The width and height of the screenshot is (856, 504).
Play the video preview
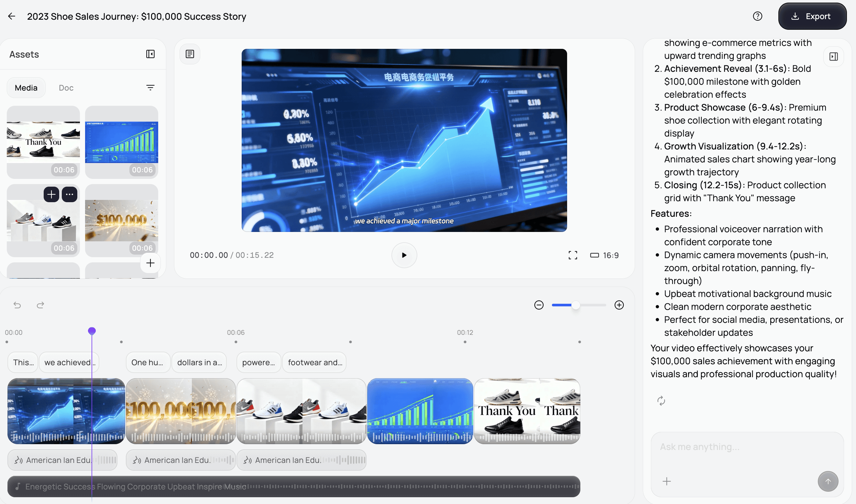404,255
